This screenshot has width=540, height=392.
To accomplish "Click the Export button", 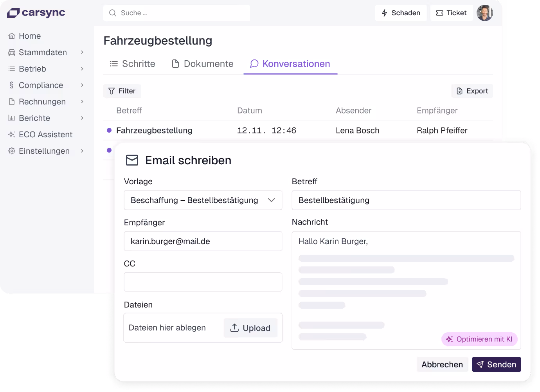I will click(x=472, y=91).
